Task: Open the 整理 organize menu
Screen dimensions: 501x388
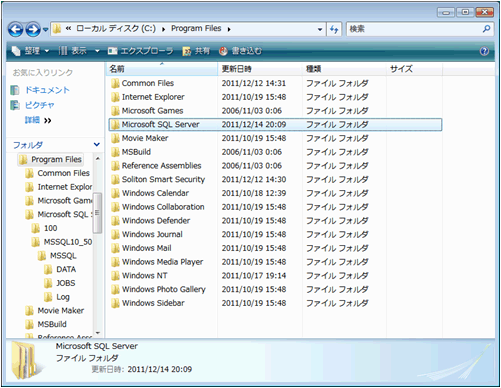Action: tap(30, 51)
